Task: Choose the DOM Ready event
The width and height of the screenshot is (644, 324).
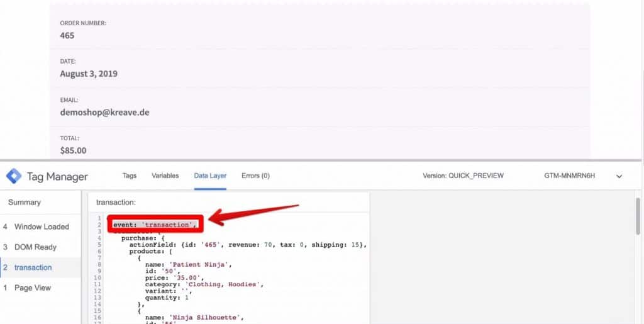Action: pos(35,247)
